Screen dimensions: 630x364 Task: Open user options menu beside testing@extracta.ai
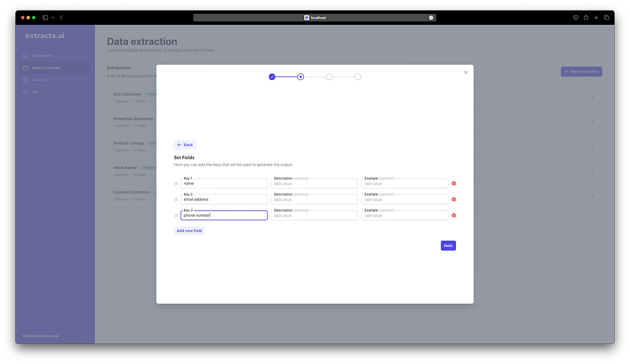click(x=85, y=336)
